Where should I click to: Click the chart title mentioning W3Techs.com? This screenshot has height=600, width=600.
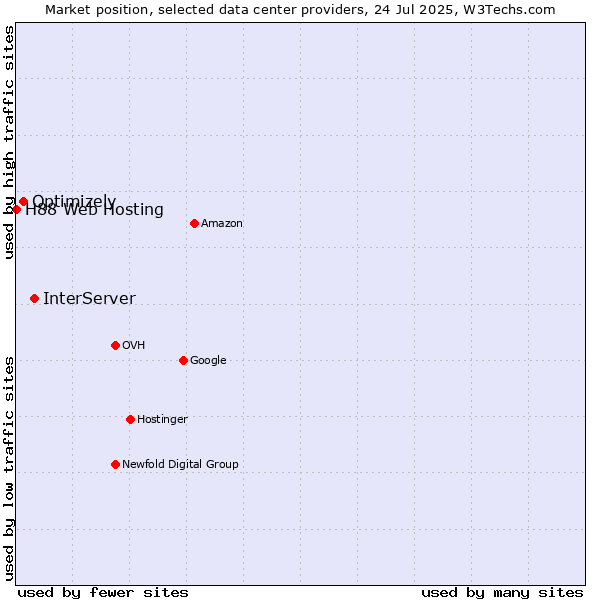(300, 10)
